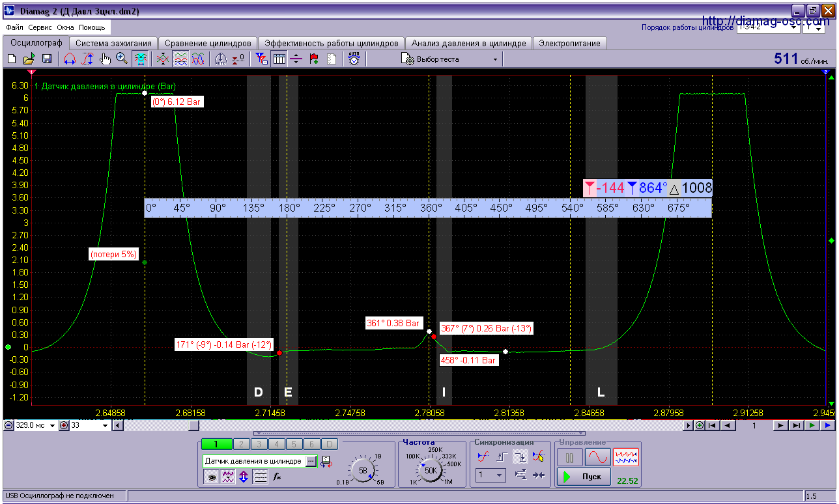Select the horizontal stretch tool with red arc
Screen dimensions: 839x504
[x=70, y=59]
